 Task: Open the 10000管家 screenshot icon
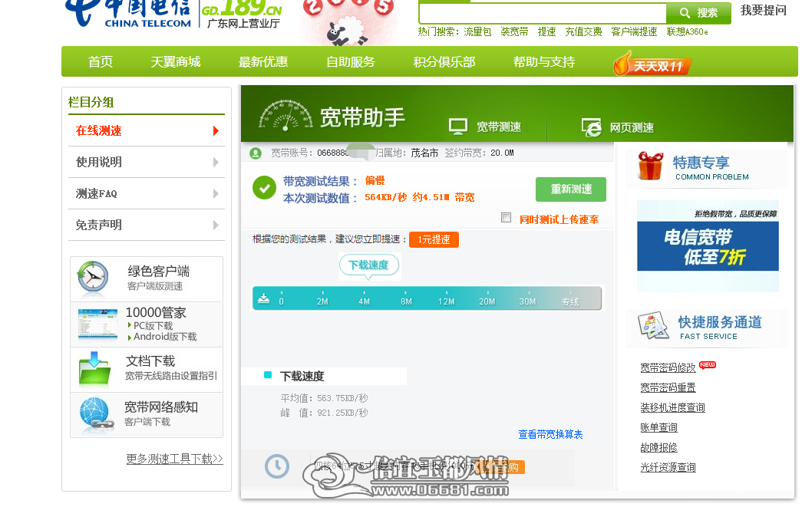tap(98, 324)
